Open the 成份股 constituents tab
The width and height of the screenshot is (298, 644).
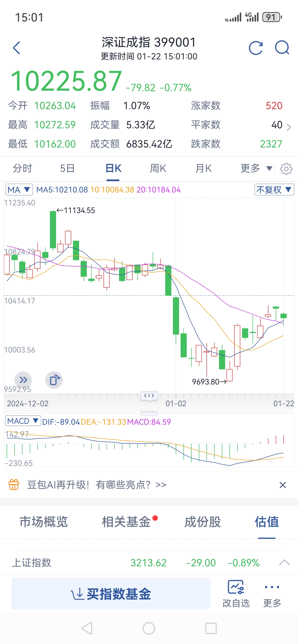[x=203, y=523]
